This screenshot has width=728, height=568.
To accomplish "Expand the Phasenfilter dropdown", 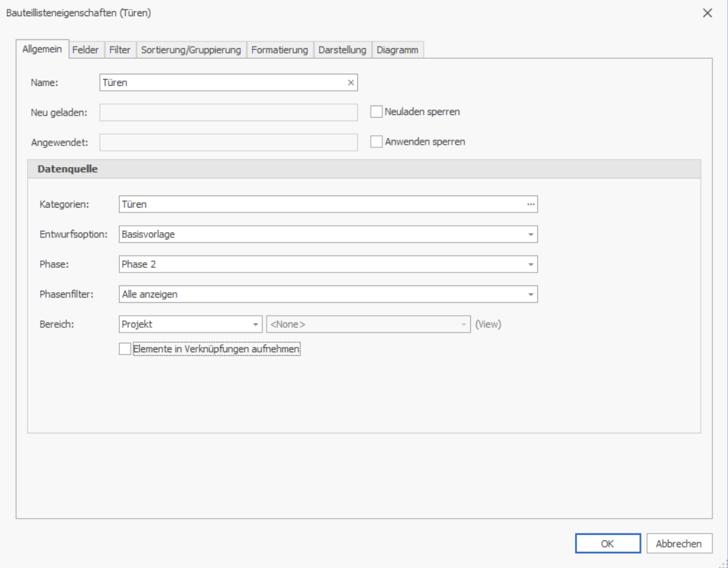I will [x=530, y=294].
